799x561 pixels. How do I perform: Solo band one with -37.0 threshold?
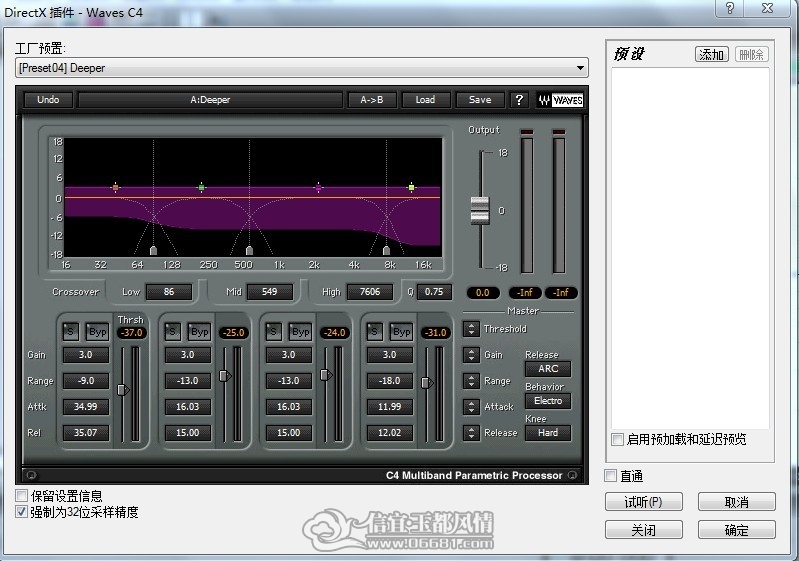(x=70, y=332)
